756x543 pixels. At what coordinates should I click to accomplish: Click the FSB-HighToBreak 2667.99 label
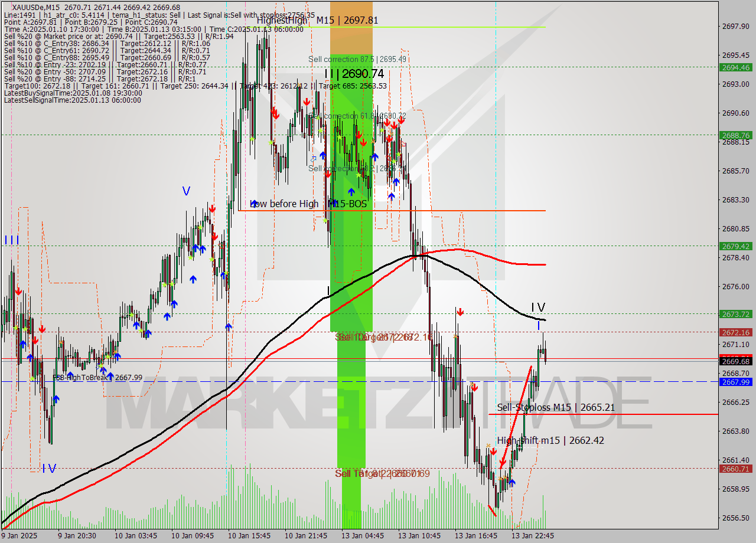coord(97,378)
